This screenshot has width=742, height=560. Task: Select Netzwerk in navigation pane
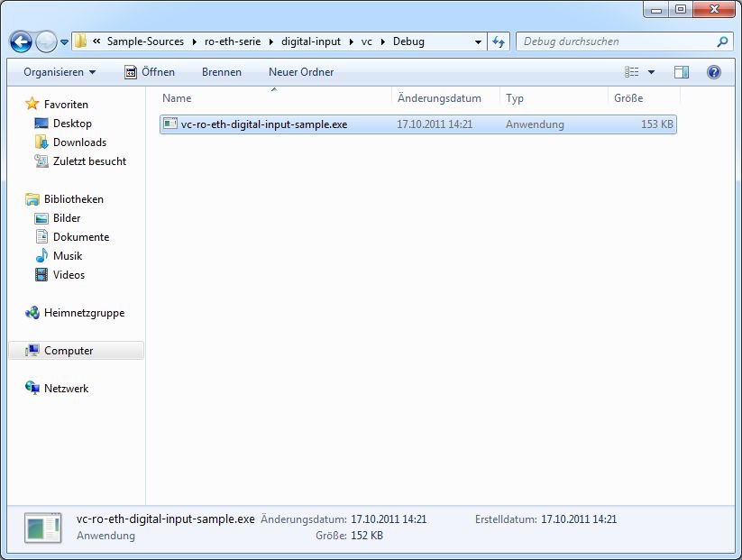tap(66, 389)
